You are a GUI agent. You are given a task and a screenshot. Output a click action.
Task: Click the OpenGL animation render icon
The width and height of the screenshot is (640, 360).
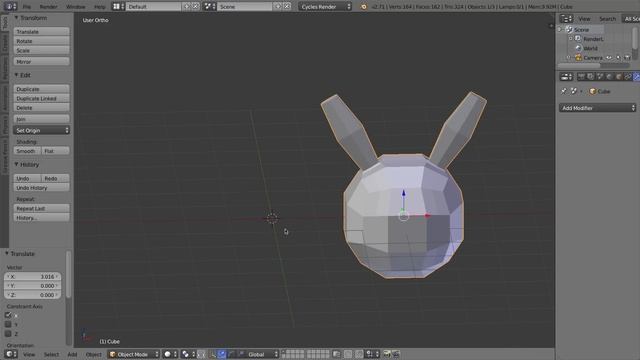[396, 354]
